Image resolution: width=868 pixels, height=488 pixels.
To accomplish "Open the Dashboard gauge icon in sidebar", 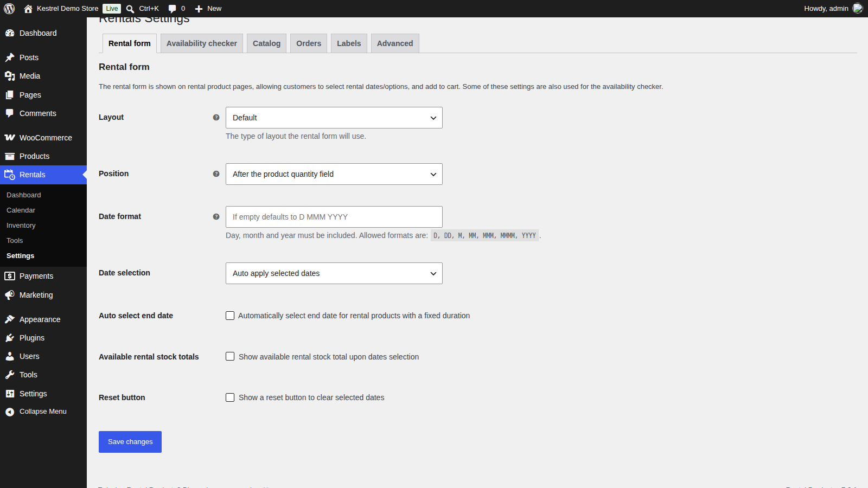I will pos(10,33).
